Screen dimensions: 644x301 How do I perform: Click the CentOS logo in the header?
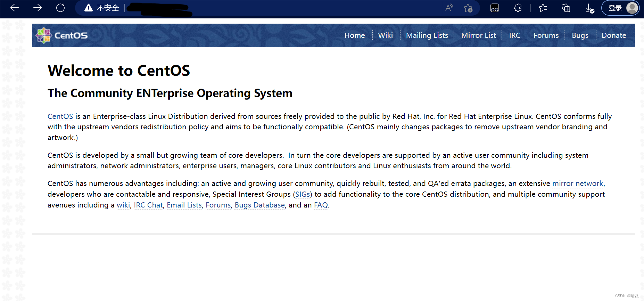click(62, 35)
